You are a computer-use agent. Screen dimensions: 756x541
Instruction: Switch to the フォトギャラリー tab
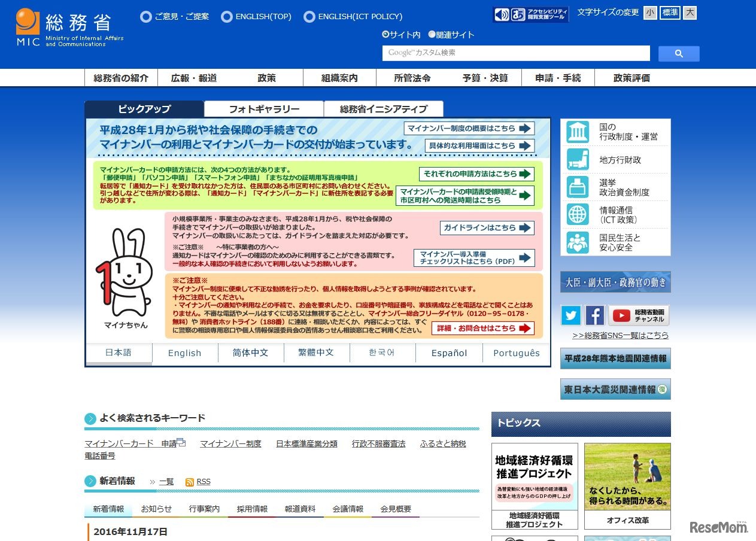point(264,109)
